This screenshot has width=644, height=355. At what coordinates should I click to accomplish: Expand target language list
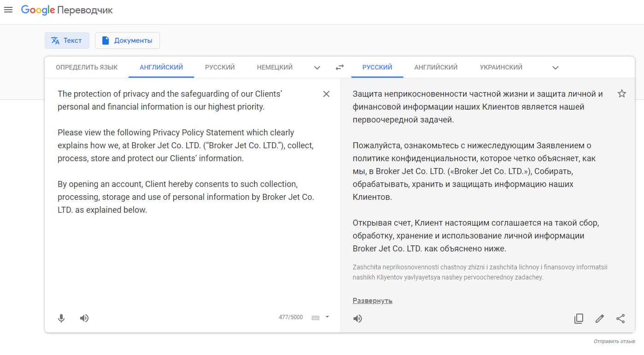tap(555, 68)
